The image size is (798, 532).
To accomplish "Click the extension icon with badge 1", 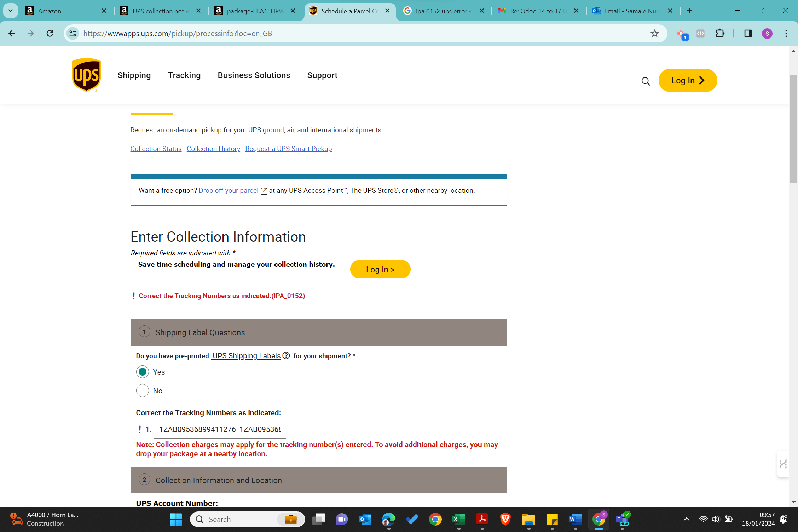I will point(682,34).
